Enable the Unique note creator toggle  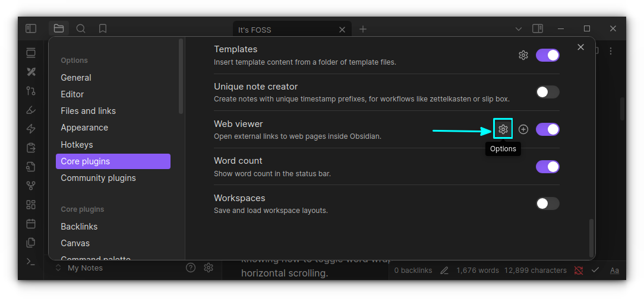pyautogui.click(x=547, y=92)
